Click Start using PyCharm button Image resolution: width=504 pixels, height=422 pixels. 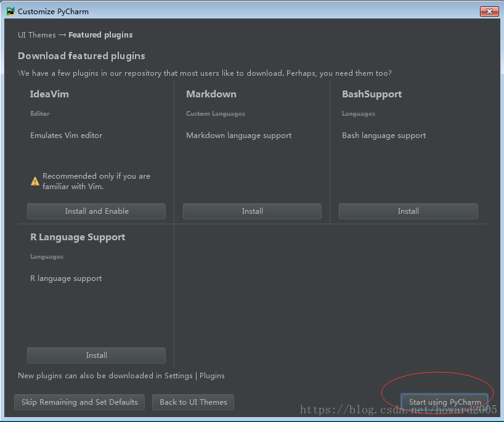444,402
